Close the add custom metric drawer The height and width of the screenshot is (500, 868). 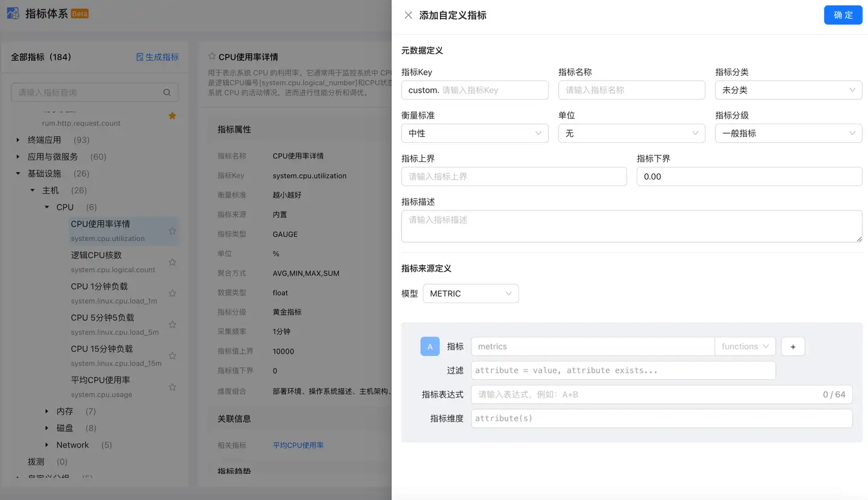point(408,15)
